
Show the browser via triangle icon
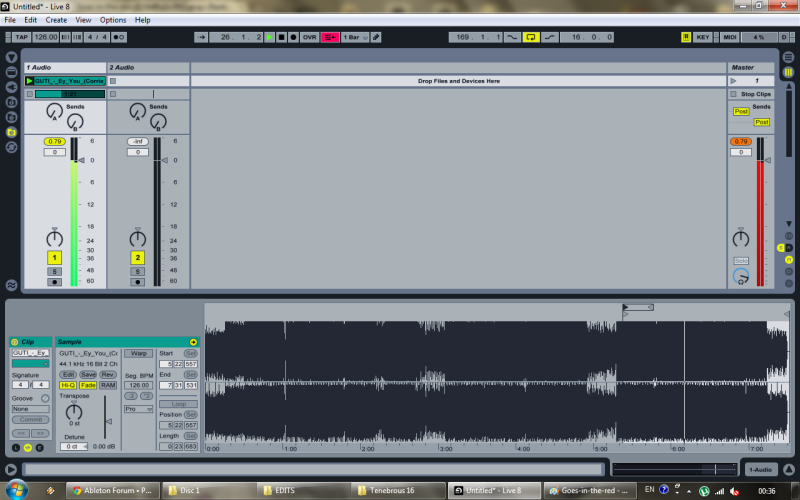pos(11,57)
